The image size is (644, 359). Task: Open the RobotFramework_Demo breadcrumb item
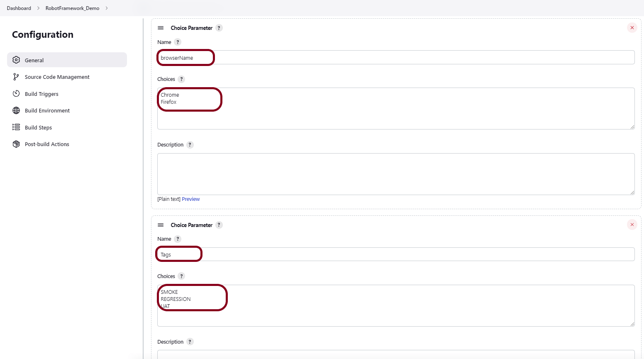[72, 8]
